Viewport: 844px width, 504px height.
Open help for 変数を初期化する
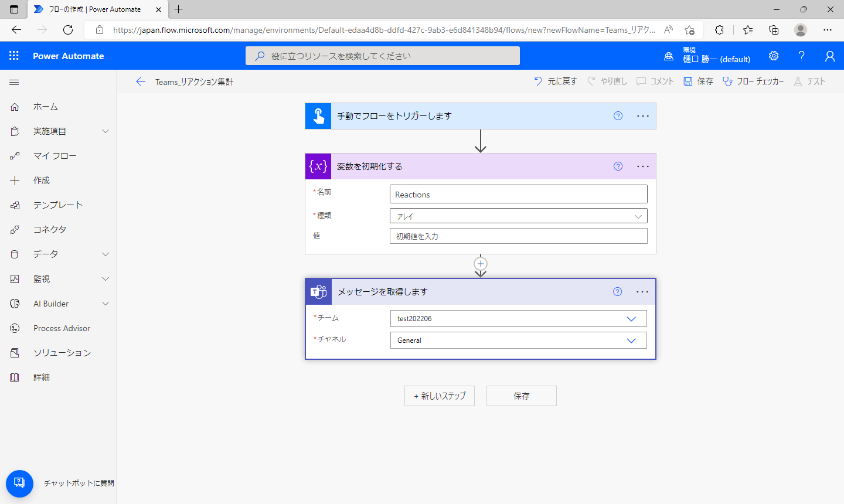(x=618, y=166)
